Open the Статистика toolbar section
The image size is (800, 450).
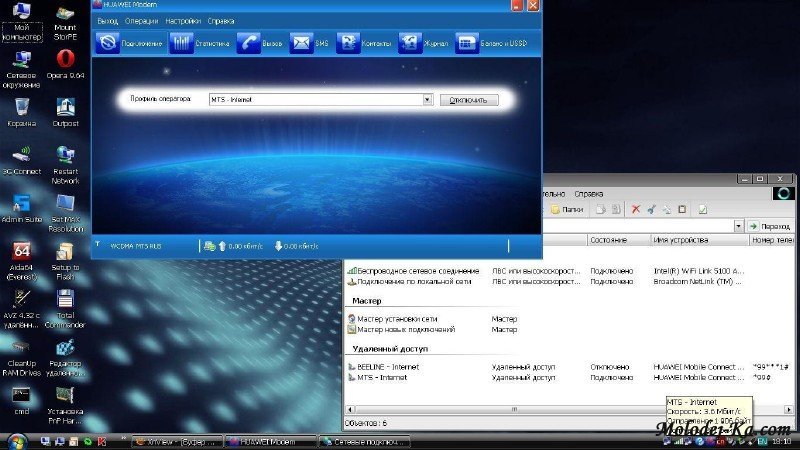(x=195, y=44)
